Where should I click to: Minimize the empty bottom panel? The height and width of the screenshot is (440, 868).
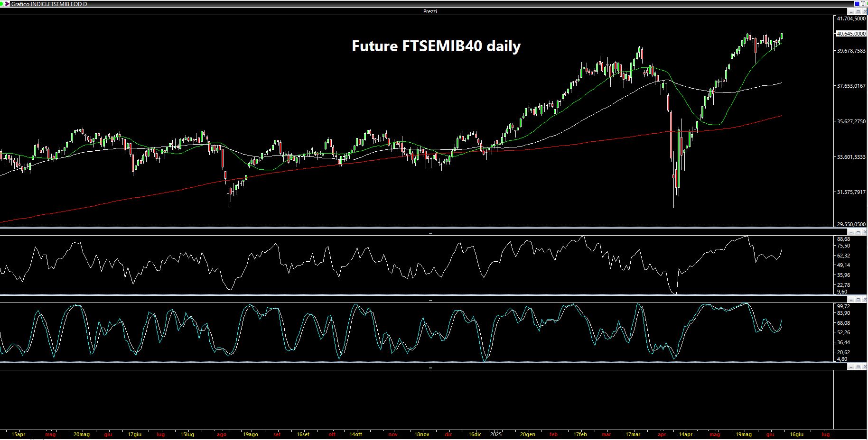click(x=851, y=367)
